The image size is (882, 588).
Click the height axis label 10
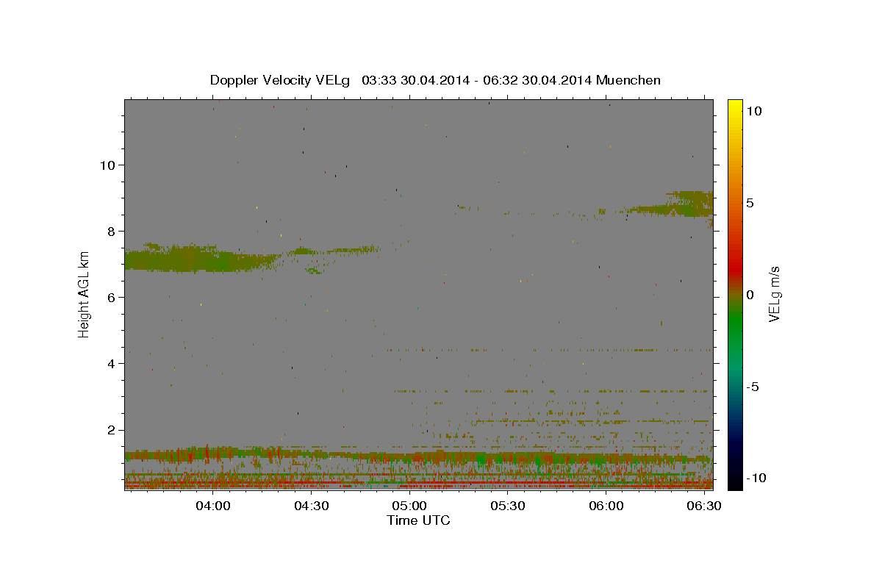coord(107,165)
